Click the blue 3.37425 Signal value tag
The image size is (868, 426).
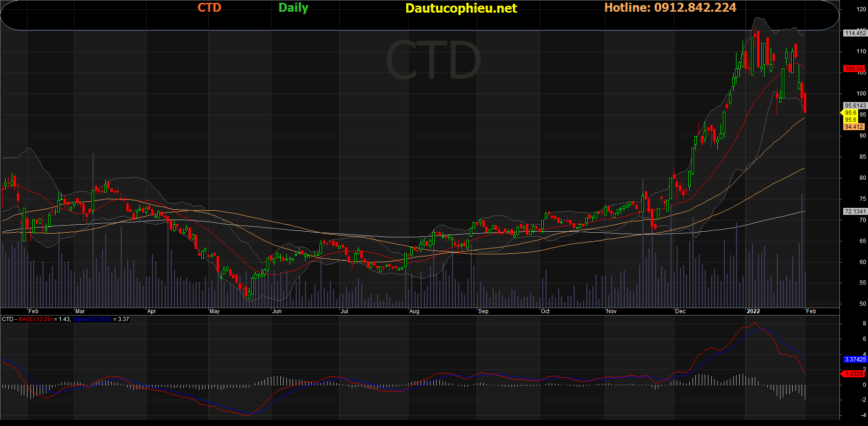(x=855, y=360)
